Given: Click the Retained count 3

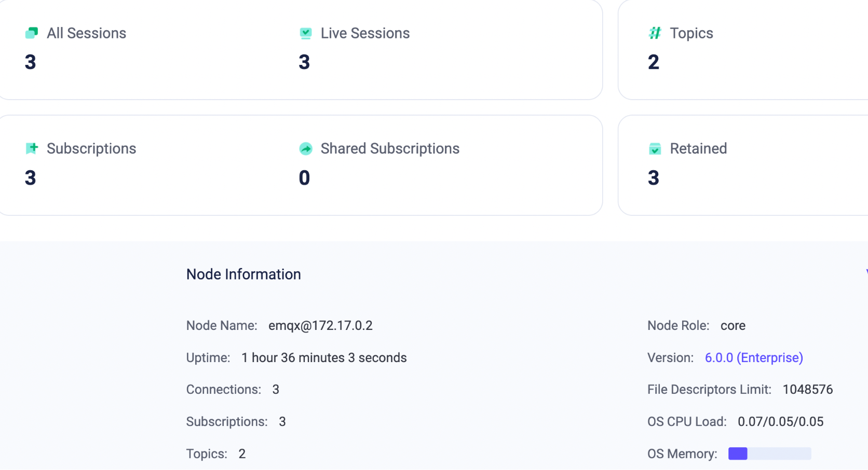Looking at the screenshot, I should pos(654,178).
